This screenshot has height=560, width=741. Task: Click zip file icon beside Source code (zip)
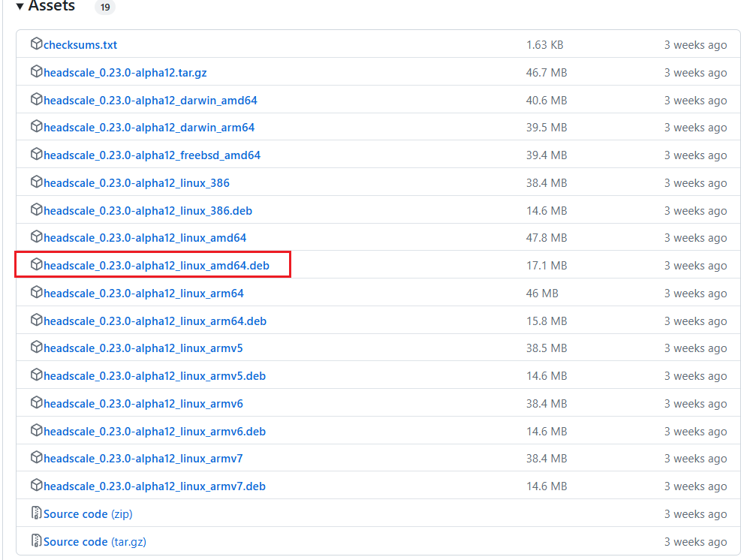(36, 513)
